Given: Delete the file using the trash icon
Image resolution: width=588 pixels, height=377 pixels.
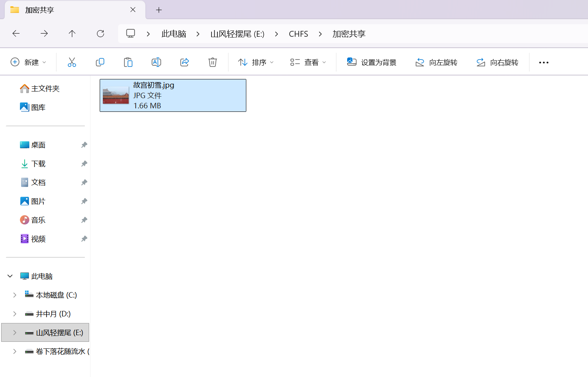Looking at the screenshot, I should pyautogui.click(x=212, y=62).
